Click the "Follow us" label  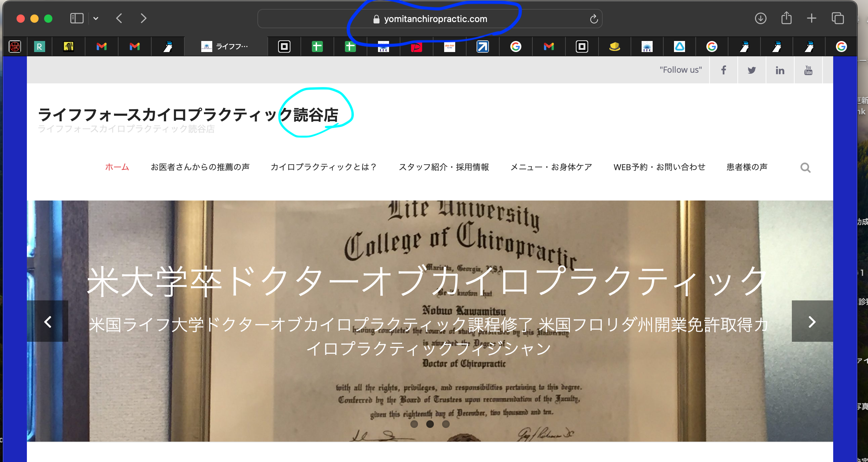tap(681, 70)
